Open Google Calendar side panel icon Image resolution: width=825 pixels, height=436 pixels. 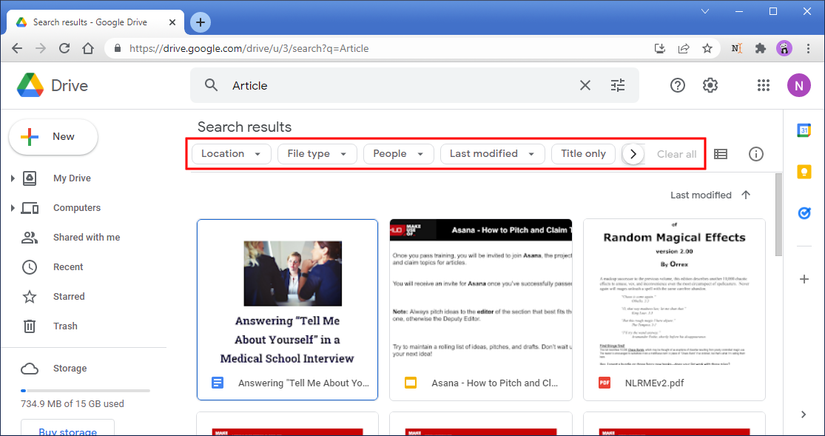(x=803, y=130)
